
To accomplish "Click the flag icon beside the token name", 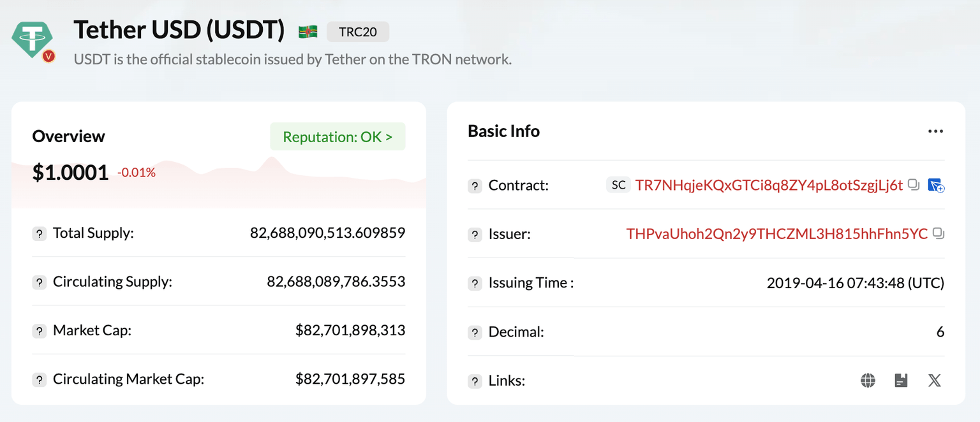I will [x=308, y=31].
